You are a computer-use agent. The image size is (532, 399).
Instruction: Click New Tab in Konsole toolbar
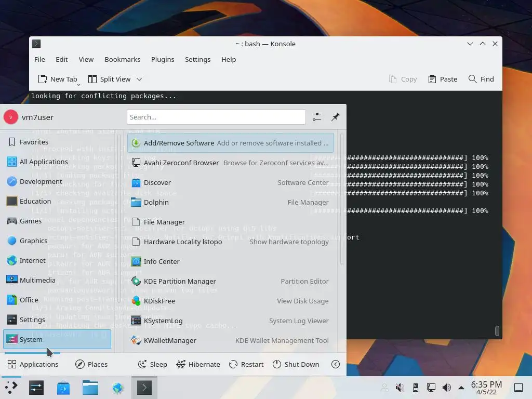tap(58, 79)
